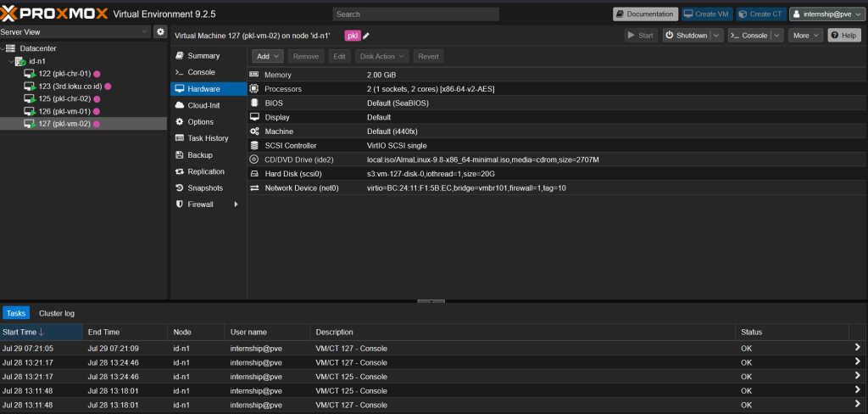
Task: Open the internship@pve user menu
Action: point(827,14)
